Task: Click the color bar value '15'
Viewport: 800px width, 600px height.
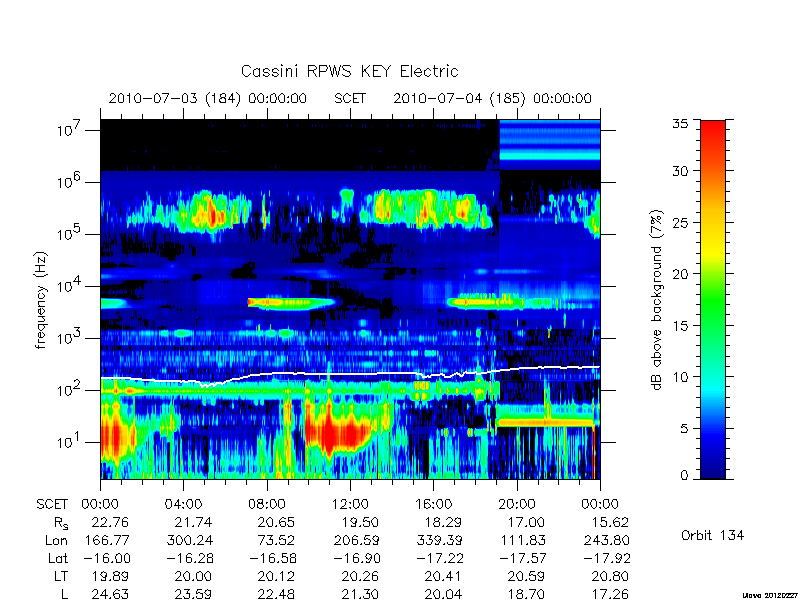Action: (682, 326)
